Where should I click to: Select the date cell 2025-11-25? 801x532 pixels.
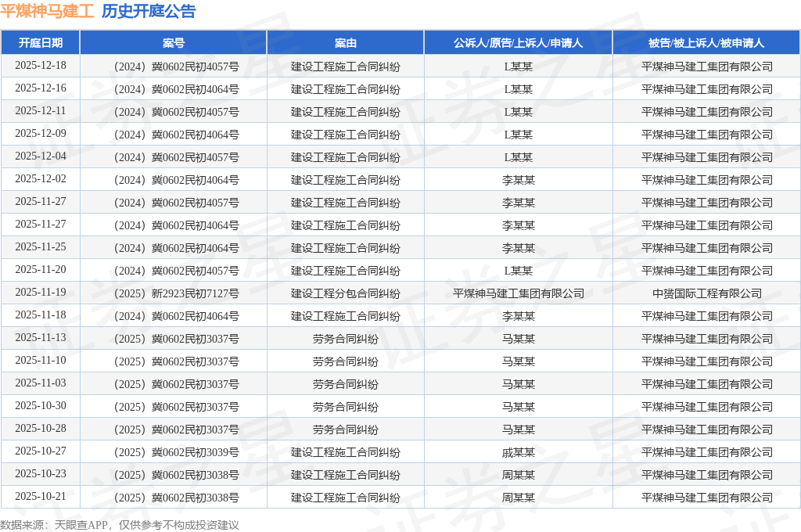point(41,247)
